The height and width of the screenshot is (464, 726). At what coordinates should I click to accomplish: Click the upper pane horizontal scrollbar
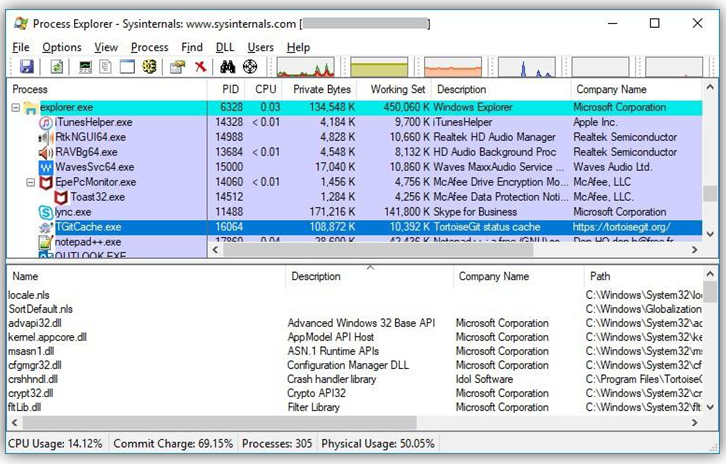pyautogui.click(x=378, y=250)
